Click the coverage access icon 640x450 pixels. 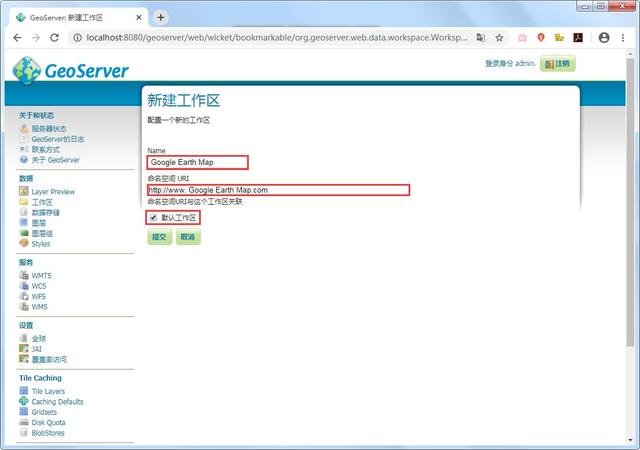click(x=24, y=359)
